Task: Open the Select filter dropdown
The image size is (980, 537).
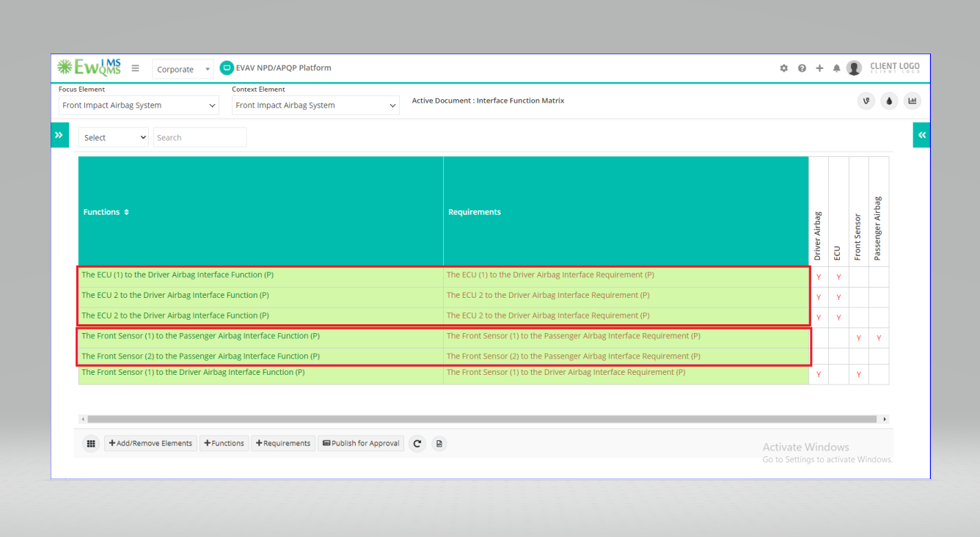Action: (114, 137)
